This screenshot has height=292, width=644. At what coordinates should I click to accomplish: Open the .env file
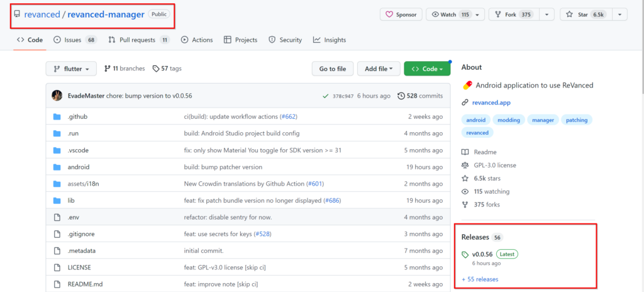pos(73,217)
